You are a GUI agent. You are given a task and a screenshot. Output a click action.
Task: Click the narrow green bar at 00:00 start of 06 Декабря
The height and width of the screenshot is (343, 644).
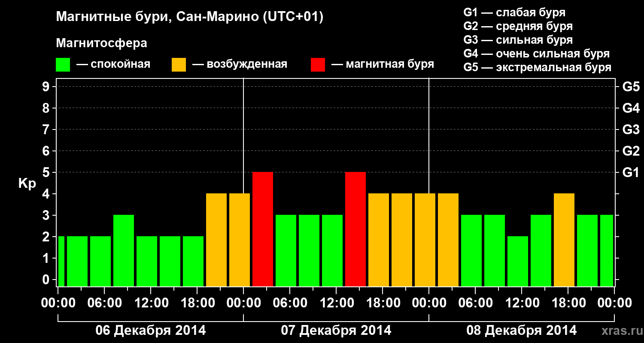click(61, 261)
